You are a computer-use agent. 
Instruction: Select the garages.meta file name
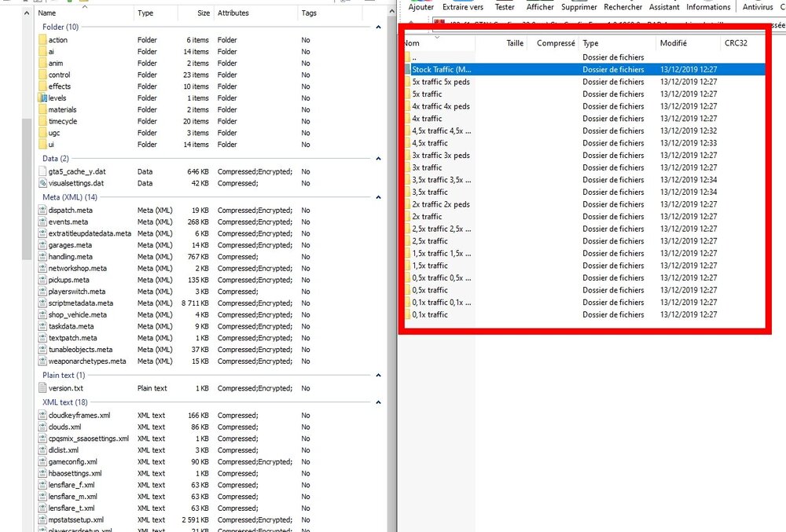pyautogui.click(x=70, y=245)
